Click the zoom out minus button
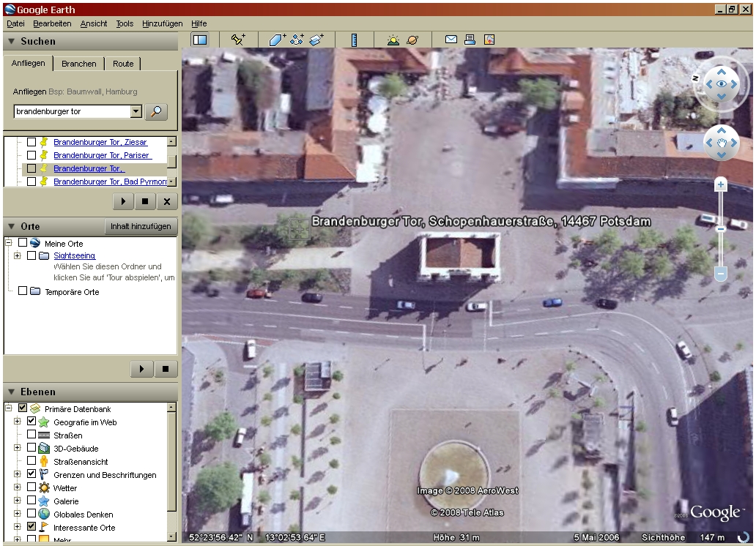This screenshot has height=546, width=756. tap(721, 274)
